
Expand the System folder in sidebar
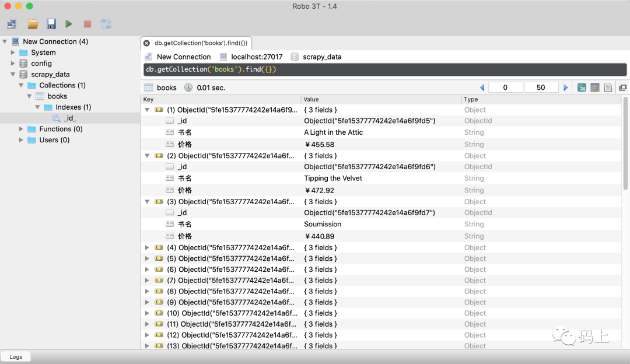coord(13,52)
